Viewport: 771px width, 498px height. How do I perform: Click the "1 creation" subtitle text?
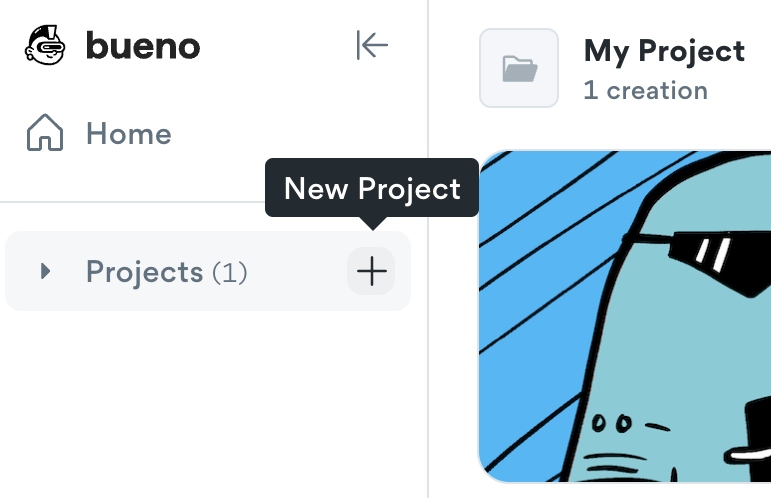tap(645, 90)
